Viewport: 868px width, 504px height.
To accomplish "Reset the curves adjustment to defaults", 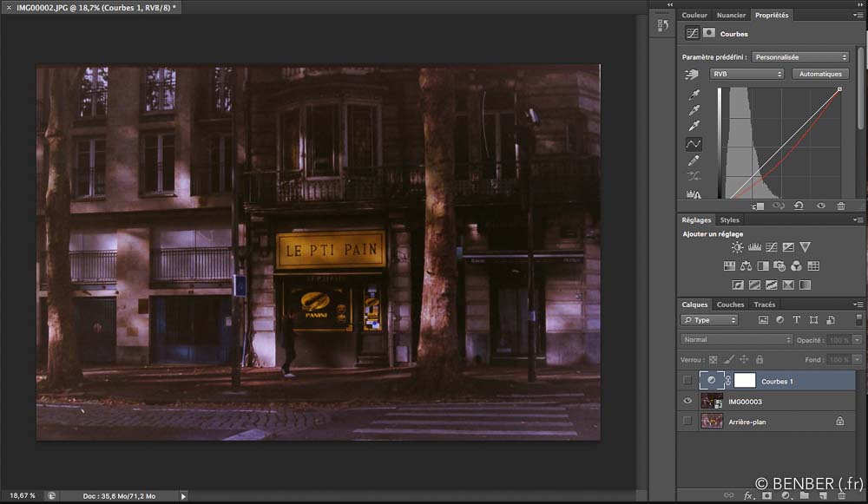I will click(x=799, y=206).
